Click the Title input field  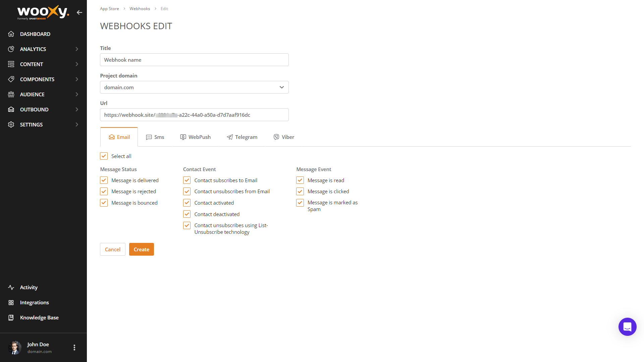click(x=194, y=60)
